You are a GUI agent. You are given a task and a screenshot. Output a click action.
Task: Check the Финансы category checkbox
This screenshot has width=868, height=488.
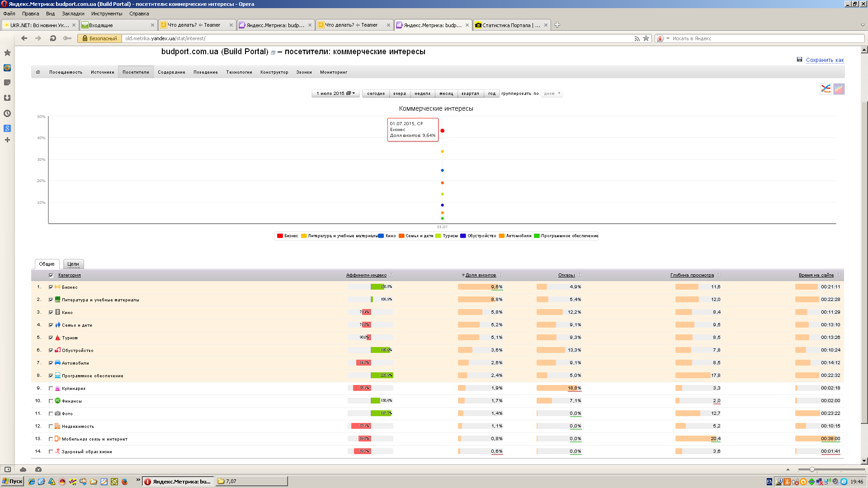51,401
